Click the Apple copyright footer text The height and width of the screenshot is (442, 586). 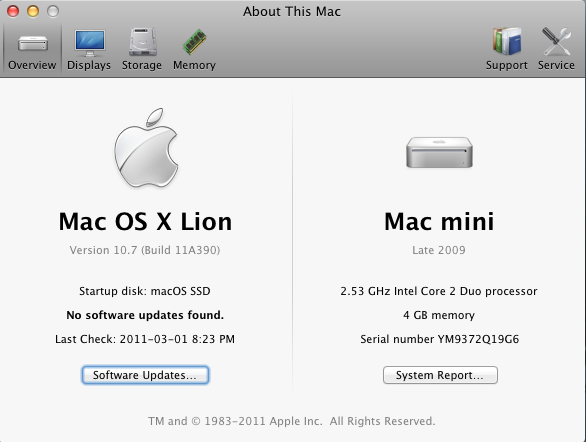point(292,421)
